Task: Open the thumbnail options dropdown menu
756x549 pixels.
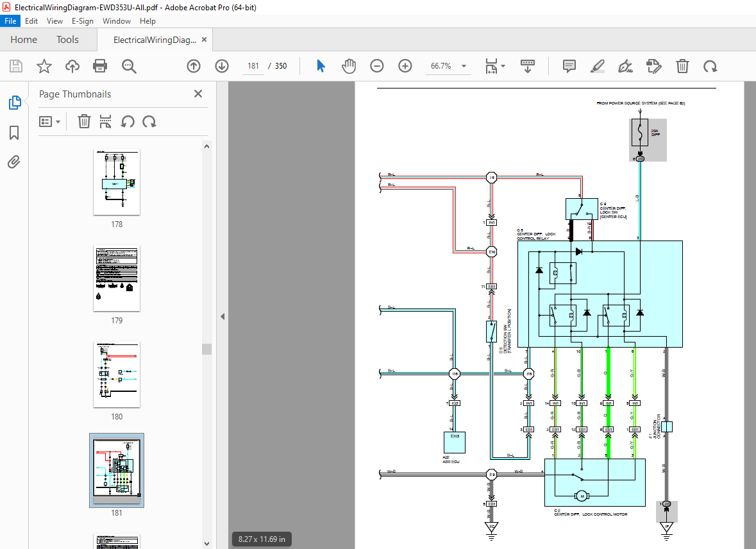Action: point(49,121)
